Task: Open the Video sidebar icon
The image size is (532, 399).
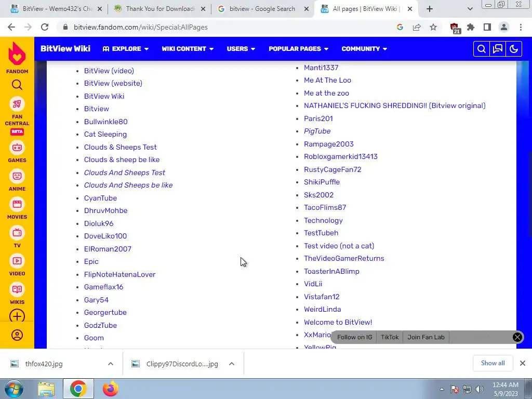Action: (x=17, y=261)
